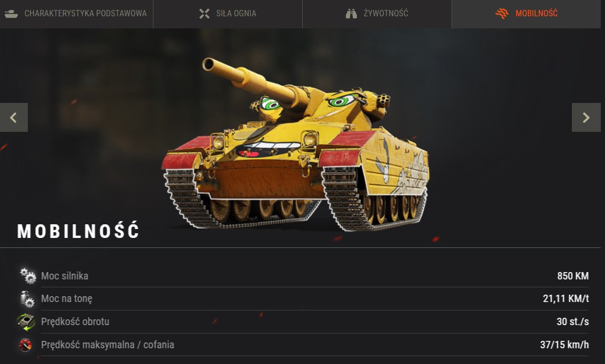Click the Prędkość obrotu label
Viewport: 605px width, 364px height.
pyautogui.click(x=75, y=321)
